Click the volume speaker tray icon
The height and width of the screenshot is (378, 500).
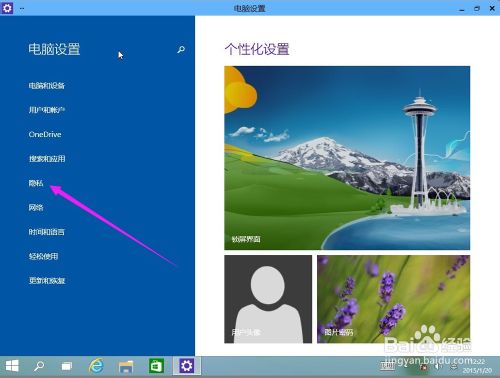(x=438, y=366)
